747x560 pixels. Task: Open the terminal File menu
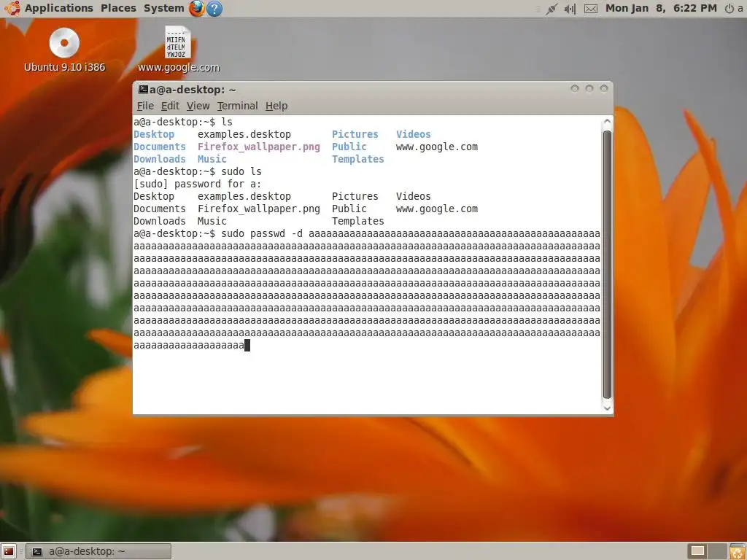pyautogui.click(x=145, y=106)
